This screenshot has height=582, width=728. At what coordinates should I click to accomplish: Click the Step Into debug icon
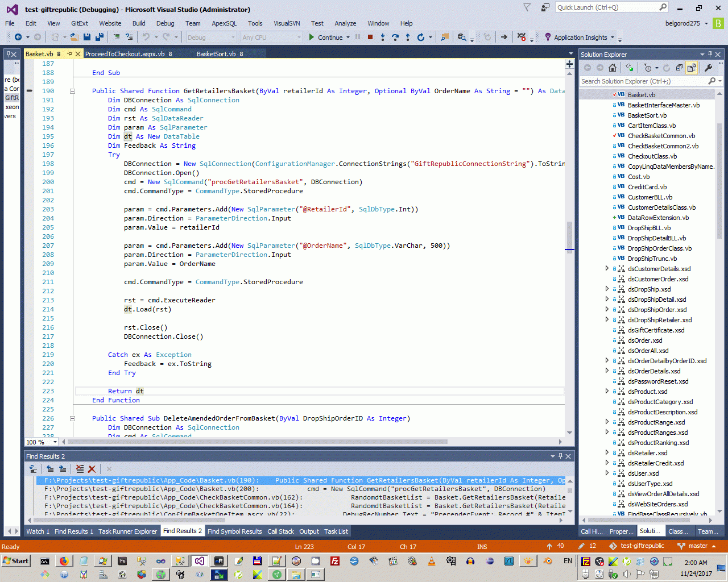383,38
